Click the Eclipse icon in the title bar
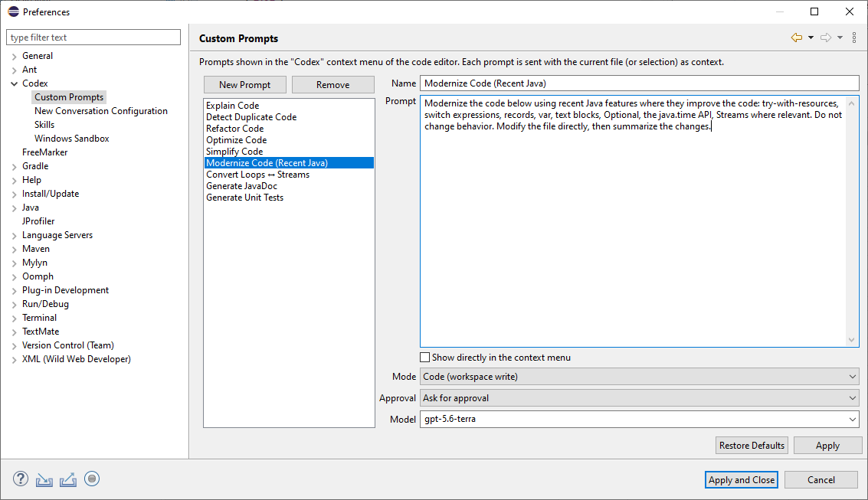The width and height of the screenshot is (868, 500). coord(13,11)
